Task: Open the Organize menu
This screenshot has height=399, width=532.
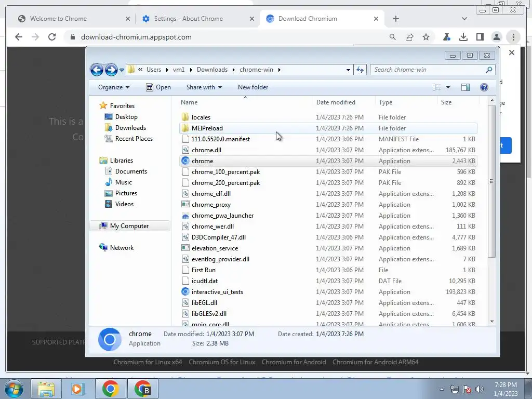Action: click(x=114, y=87)
